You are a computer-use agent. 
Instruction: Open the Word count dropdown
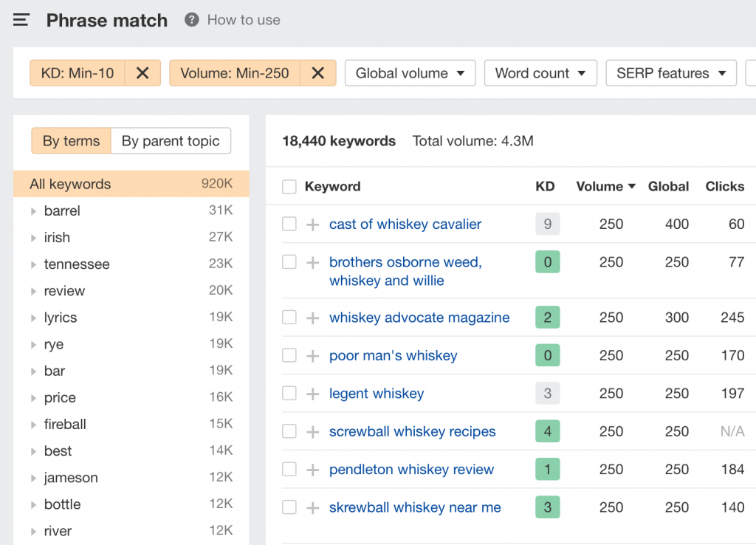point(540,73)
